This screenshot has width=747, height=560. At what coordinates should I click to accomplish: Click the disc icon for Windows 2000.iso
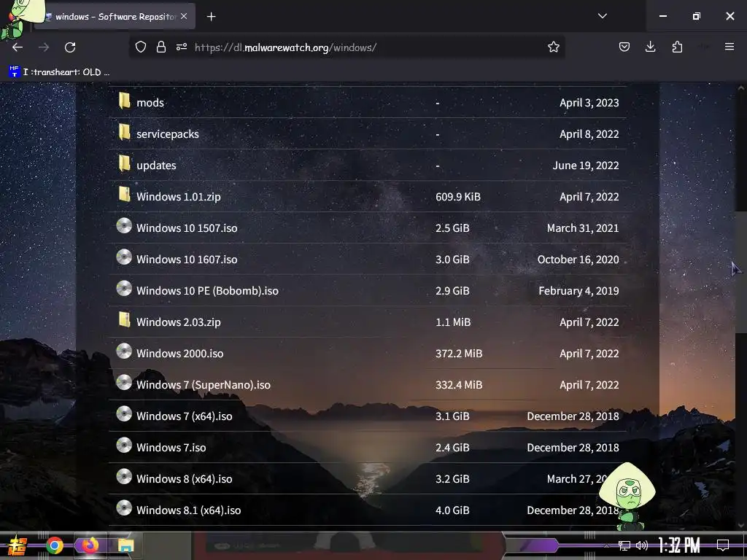click(124, 351)
